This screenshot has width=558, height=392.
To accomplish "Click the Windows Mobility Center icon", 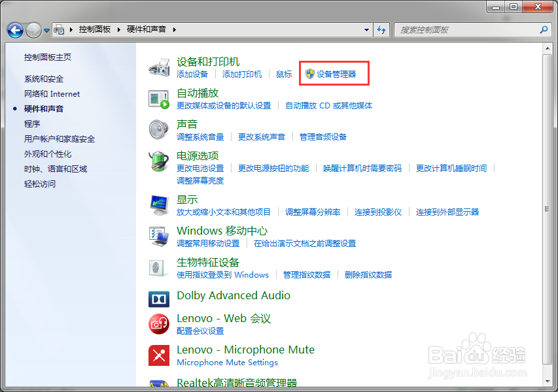I will pyautogui.click(x=159, y=237).
